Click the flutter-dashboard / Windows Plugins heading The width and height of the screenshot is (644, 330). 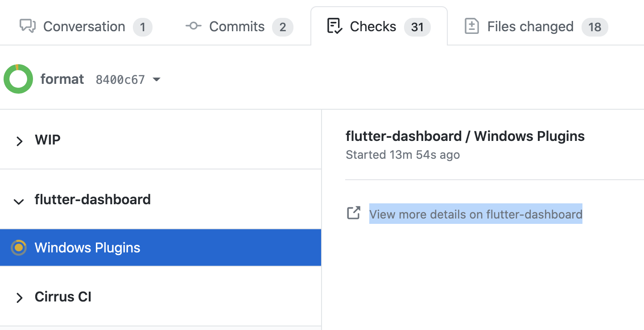[x=465, y=136]
